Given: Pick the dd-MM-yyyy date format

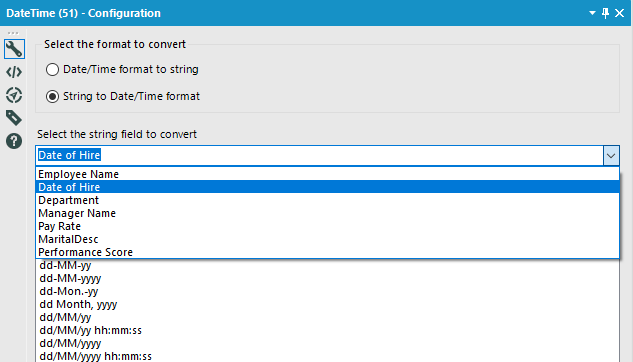Looking at the screenshot, I should [70, 278].
